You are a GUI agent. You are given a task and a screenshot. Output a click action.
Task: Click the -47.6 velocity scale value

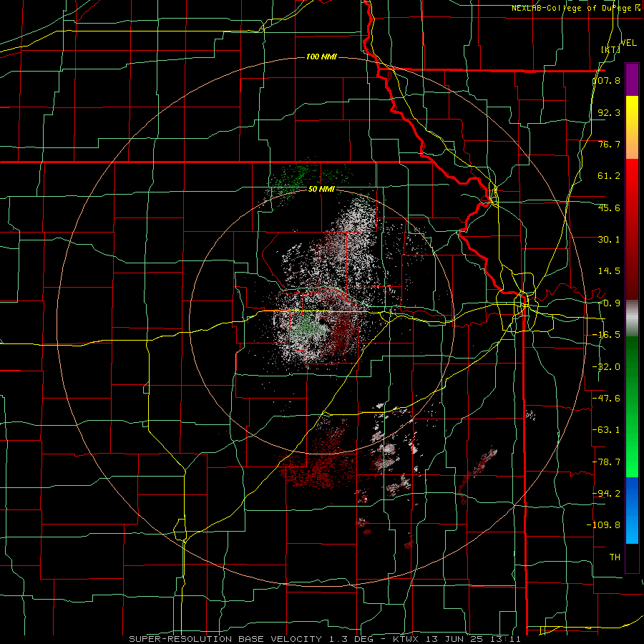[x=606, y=399]
